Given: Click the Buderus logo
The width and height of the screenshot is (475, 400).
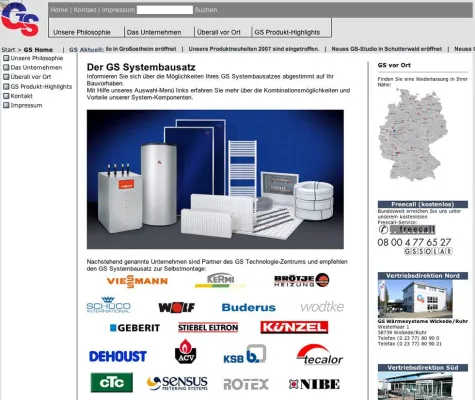Looking at the screenshot, I should coord(249,307).
